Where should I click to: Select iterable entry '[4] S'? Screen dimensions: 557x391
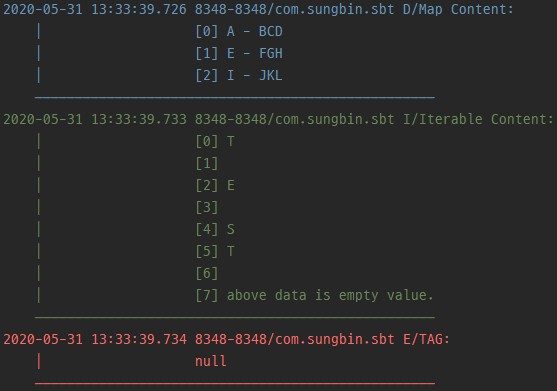click(x=215, y=230)
